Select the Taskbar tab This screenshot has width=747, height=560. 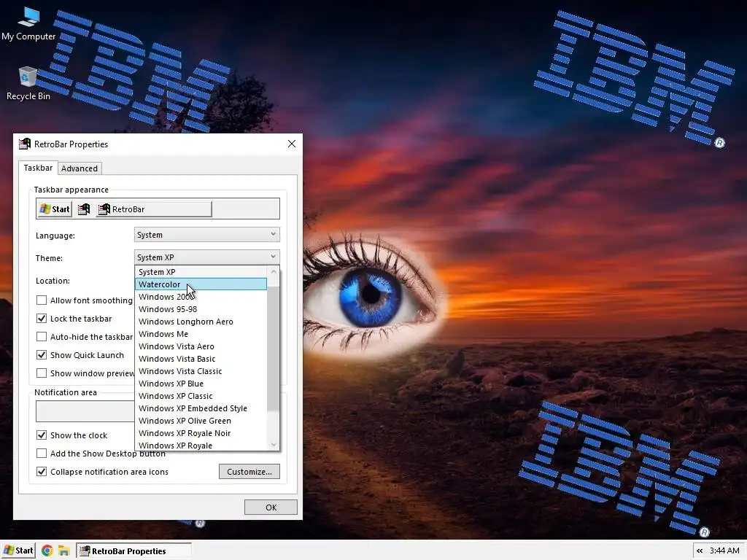[38, 168]
